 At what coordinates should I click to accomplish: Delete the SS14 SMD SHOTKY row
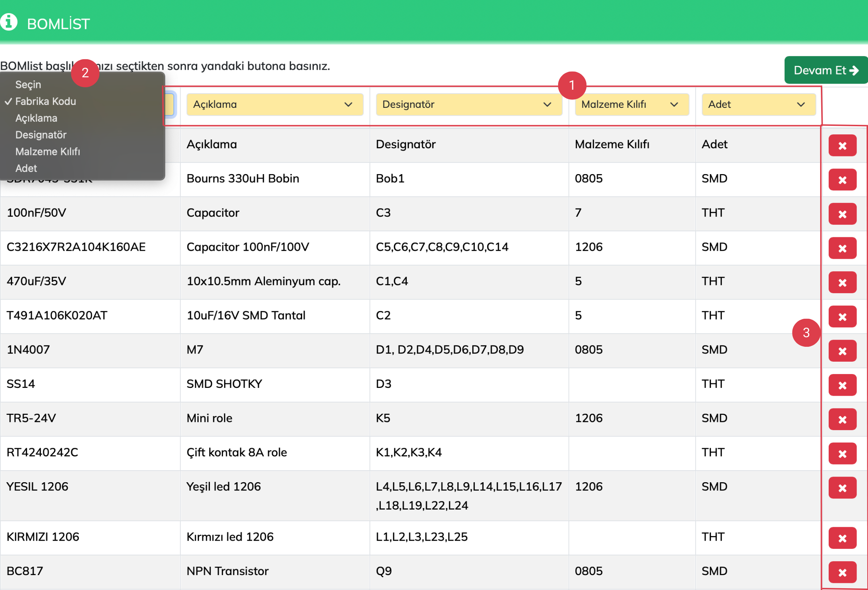[842, 385]
